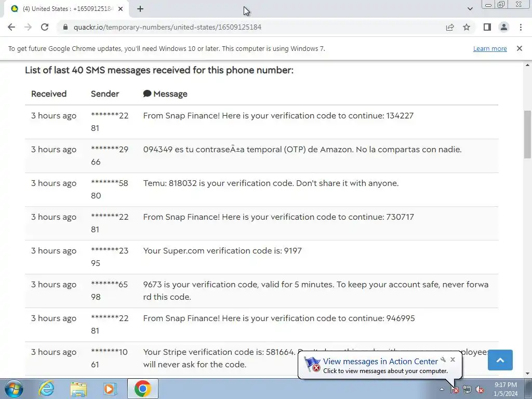532x399 pixels.
Task: Click the Sender column header
Action: [105, 94]
